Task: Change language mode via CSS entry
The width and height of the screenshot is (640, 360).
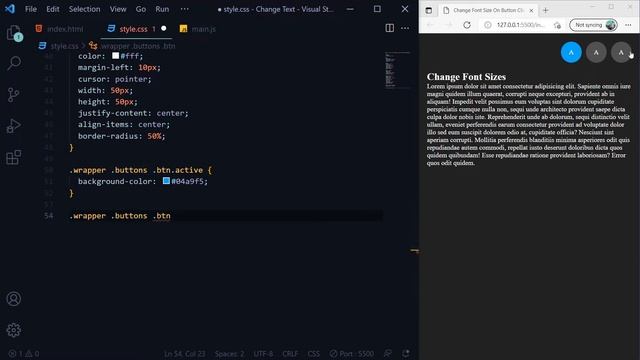Action: click(x=313, y=353)
